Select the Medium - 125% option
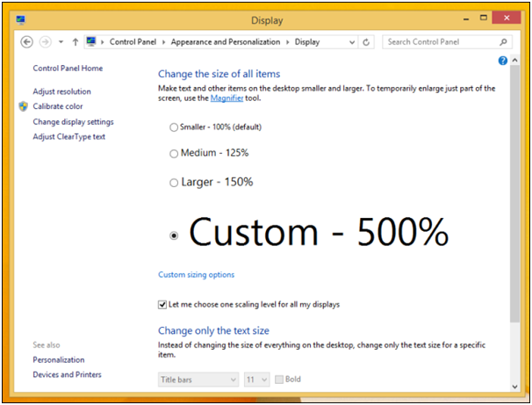Image resolution: width=532 pixels, height=405 pixels. tap(173, 154)
